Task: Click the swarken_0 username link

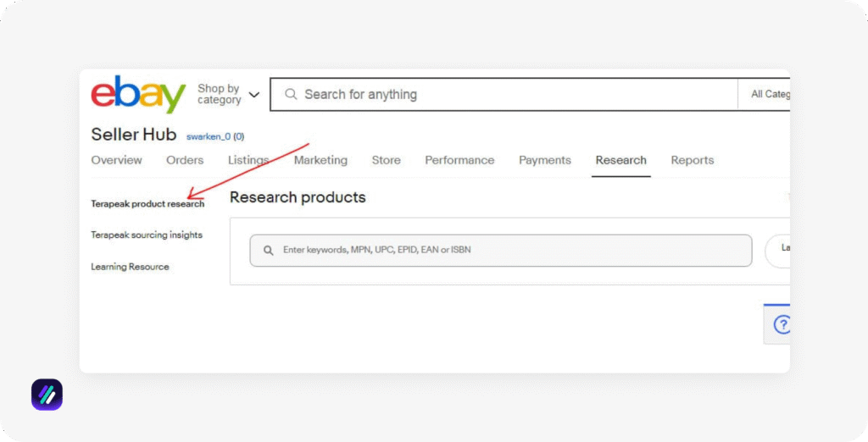Action: (x=209, y=136)
